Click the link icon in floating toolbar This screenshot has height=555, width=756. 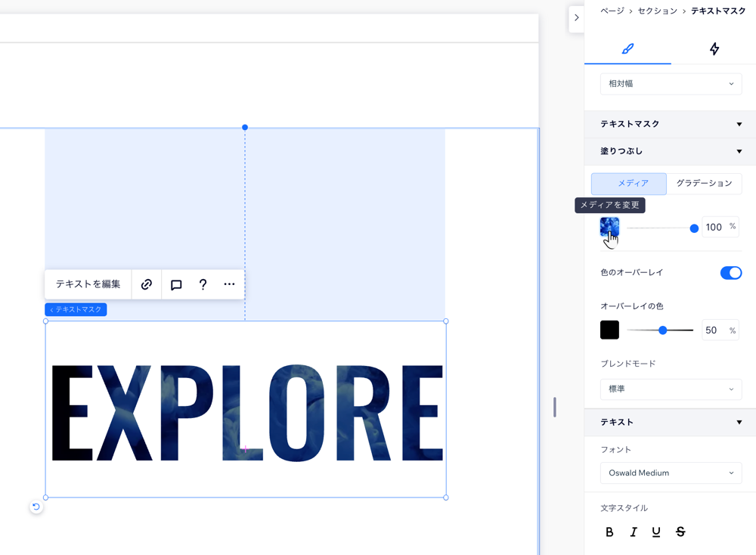coord(147,284)
